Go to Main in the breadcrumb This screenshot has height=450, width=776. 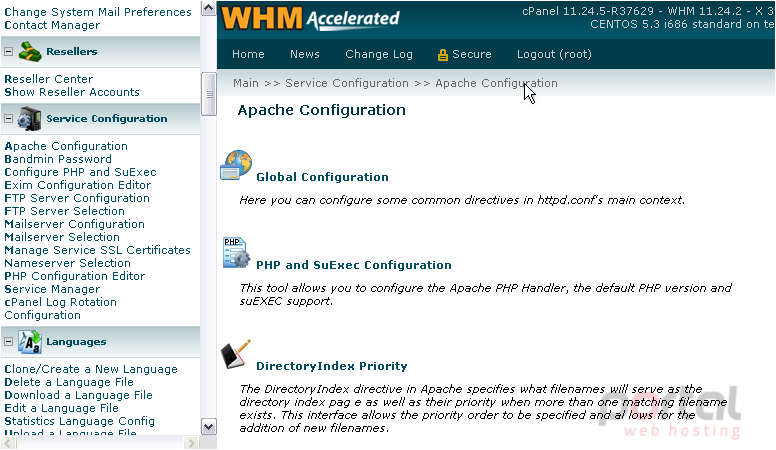pos(246,83)
